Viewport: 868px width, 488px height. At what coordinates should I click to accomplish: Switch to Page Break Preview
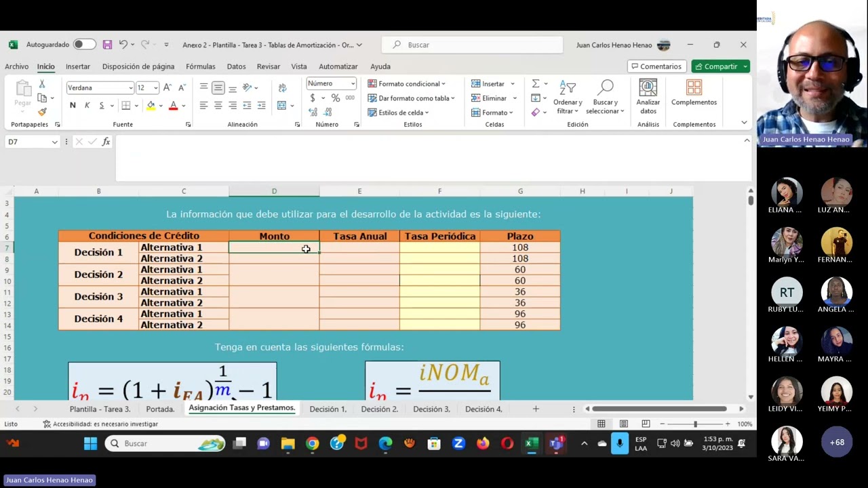tap(646, 424)
